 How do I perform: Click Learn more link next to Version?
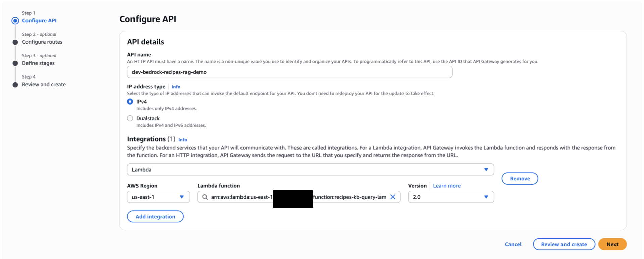pyautogui.click(x=446, y=186)
